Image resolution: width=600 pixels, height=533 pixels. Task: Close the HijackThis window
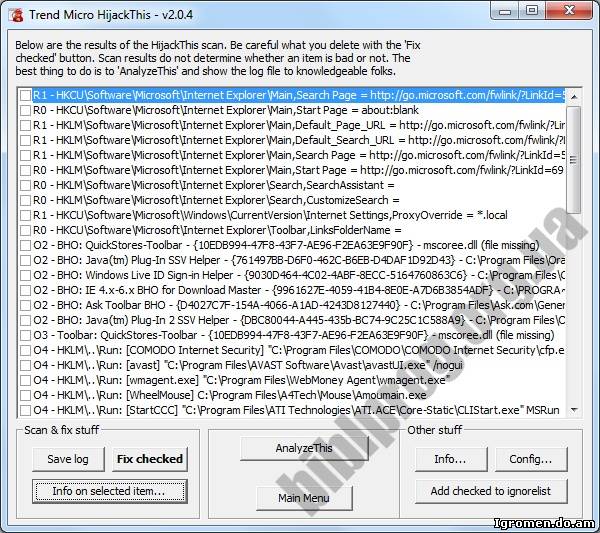click(570, 11)
